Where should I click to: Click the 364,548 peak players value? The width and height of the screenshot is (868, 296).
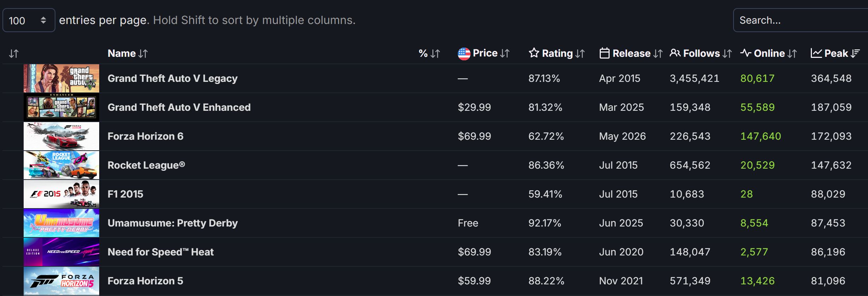[x=831, y=78]
